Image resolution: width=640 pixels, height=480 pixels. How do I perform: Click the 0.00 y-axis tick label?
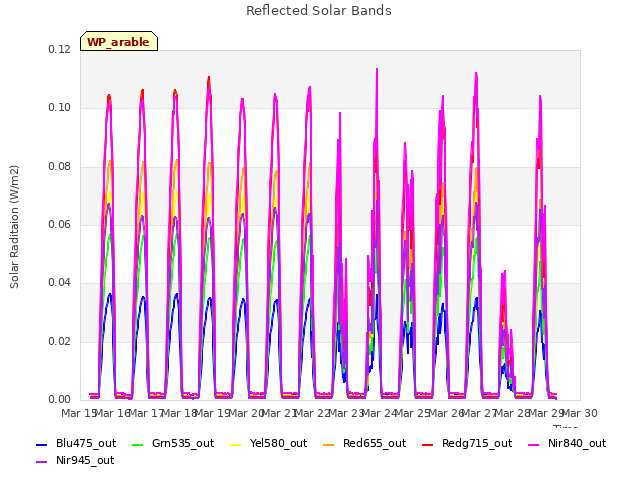point(59,399)
